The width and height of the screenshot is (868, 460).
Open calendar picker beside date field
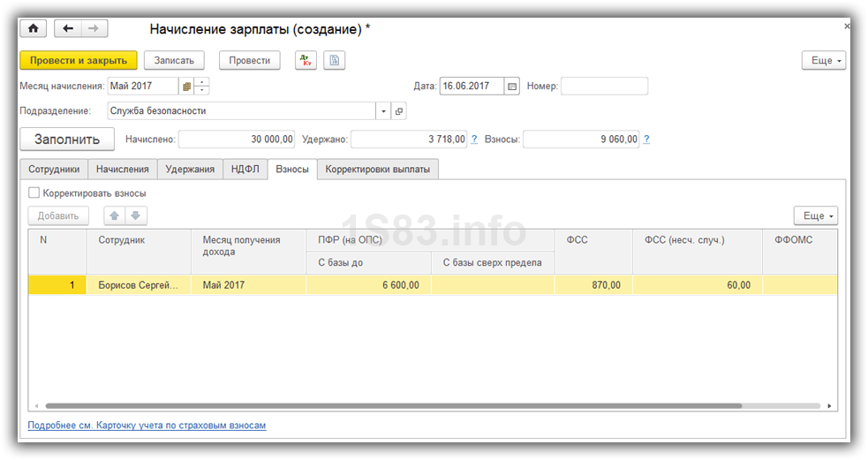[x=511, y=87]
